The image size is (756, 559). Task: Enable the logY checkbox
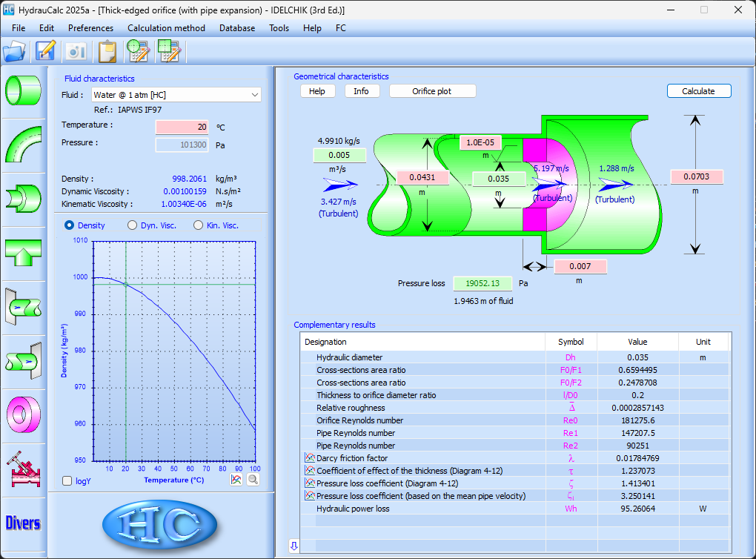pos(68,481)
